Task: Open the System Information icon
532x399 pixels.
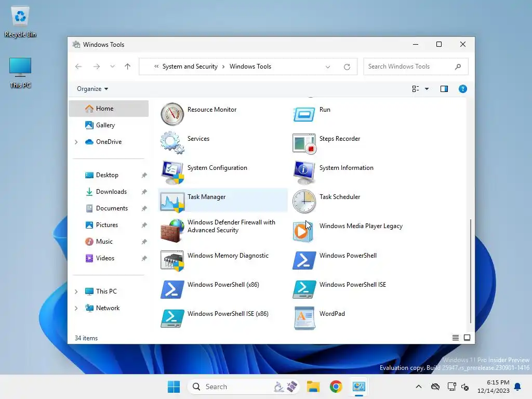Action: [x=304, y=172]
